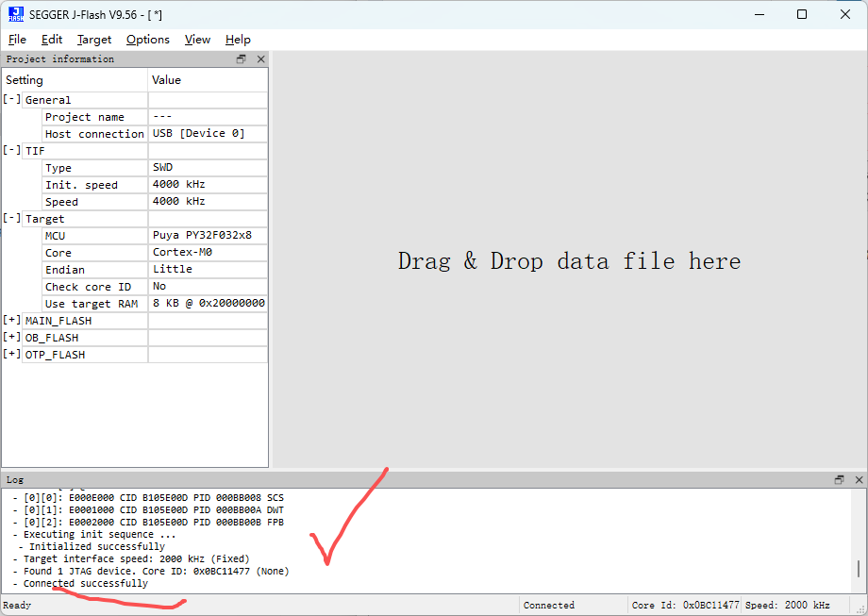Screen dimensions: 868x616
Task: Click the Drag & Drop data file area
Action: click(569, 260)
